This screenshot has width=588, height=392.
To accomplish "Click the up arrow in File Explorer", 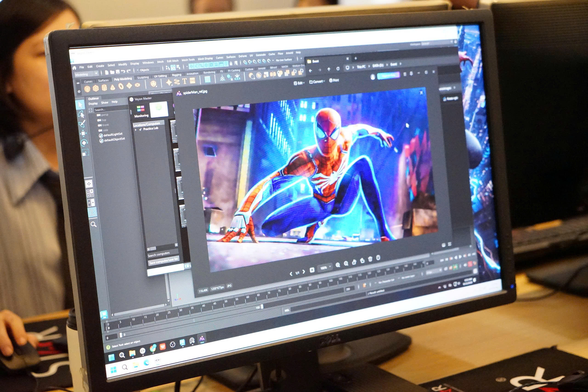I will (329, 69).
